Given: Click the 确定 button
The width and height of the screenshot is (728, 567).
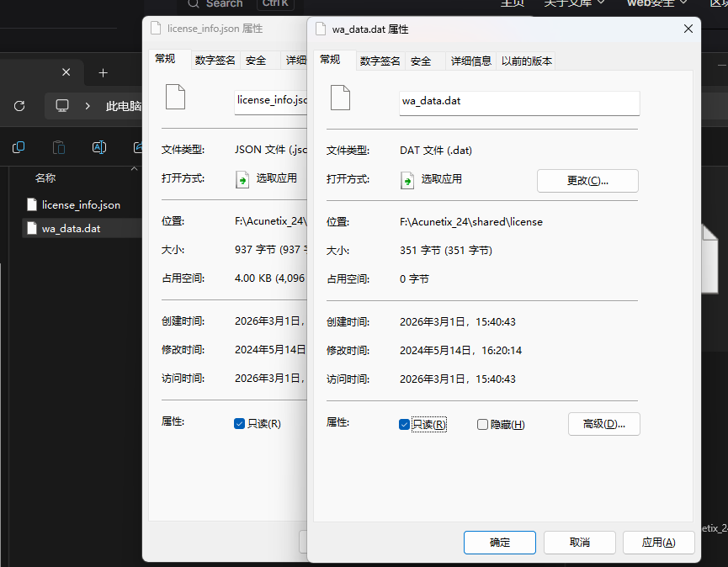Looking at the screenshot, I should (500, 543).
